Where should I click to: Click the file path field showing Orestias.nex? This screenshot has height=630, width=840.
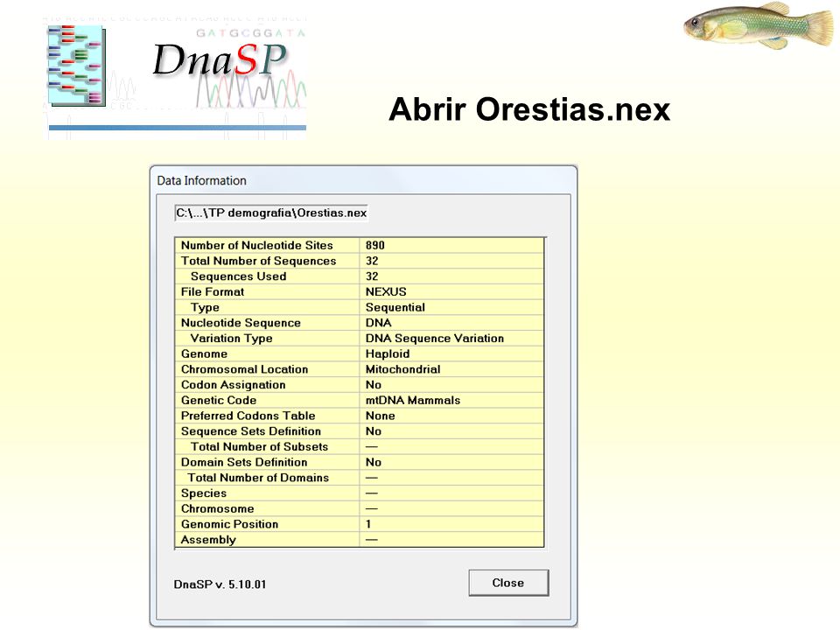[x=271, y=213]
